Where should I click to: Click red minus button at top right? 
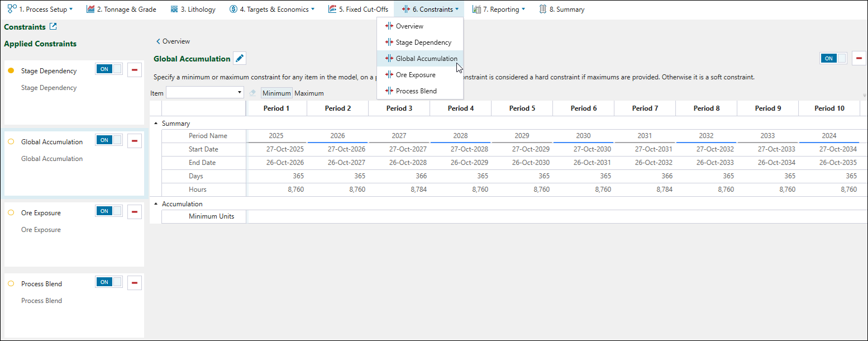tap(859, 58)
